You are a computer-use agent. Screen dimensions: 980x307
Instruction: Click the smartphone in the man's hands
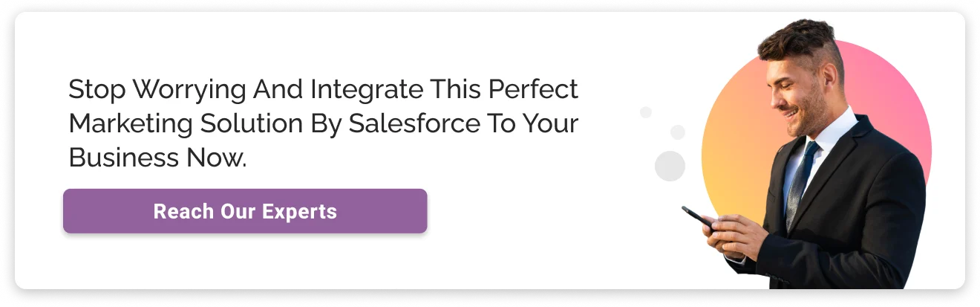tap(698, 217)
